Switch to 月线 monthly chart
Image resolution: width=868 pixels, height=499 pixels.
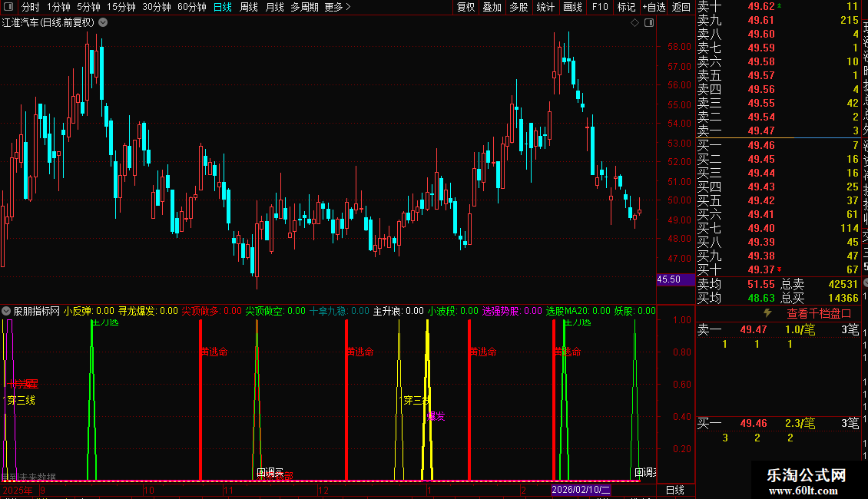[x=274, y=7]
